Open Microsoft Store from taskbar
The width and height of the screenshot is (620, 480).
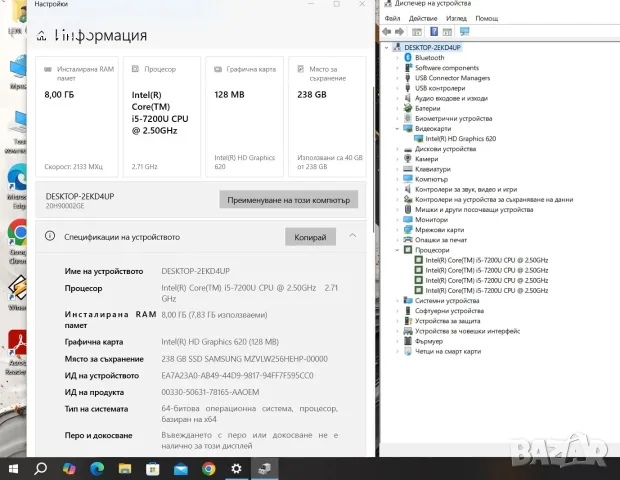point(153,469)
